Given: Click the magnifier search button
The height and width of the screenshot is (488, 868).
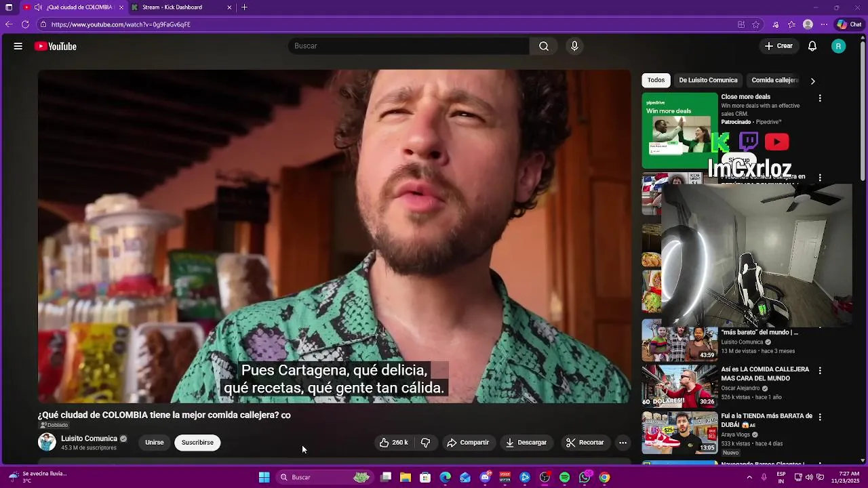Looking at the screenshot, I should tap(544, 46).
